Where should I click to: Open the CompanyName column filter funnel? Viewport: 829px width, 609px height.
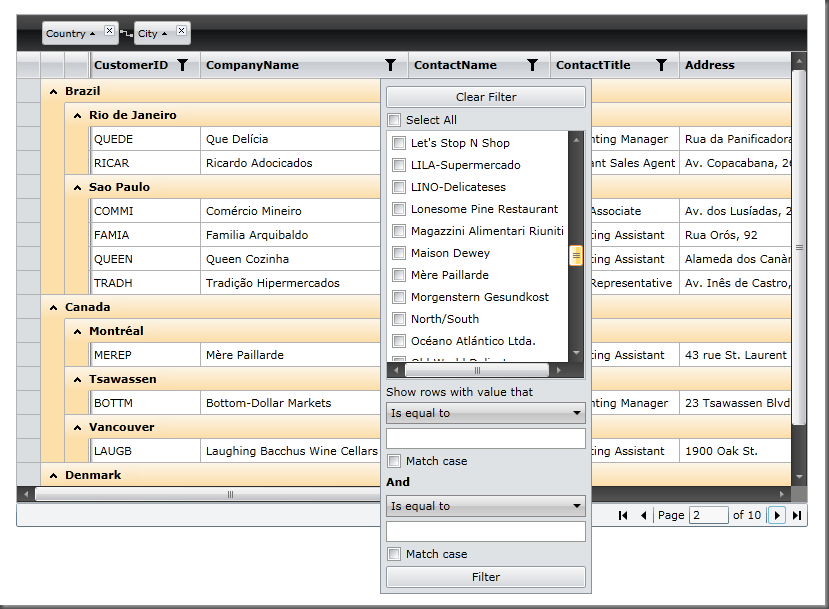[390, 65]
